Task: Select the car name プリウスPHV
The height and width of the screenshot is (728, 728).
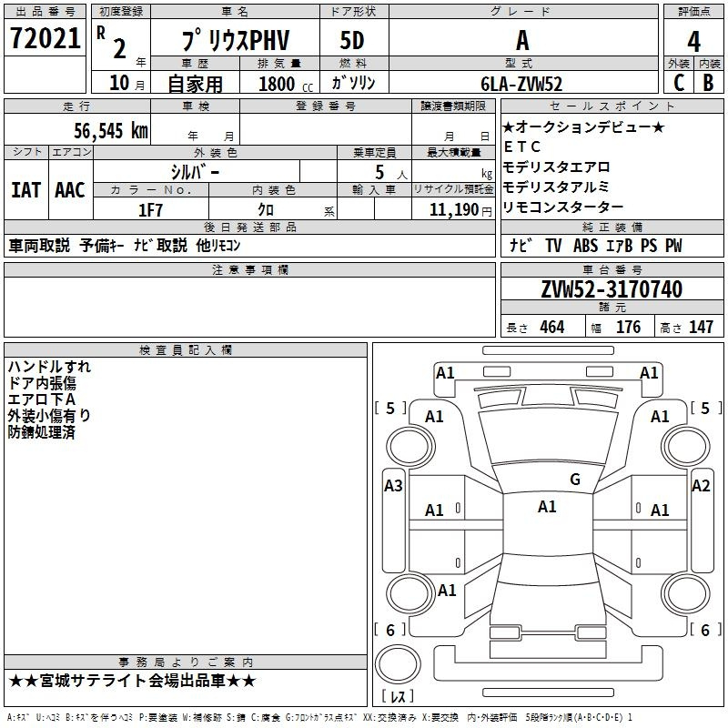Action: click(x=233, y=40)
